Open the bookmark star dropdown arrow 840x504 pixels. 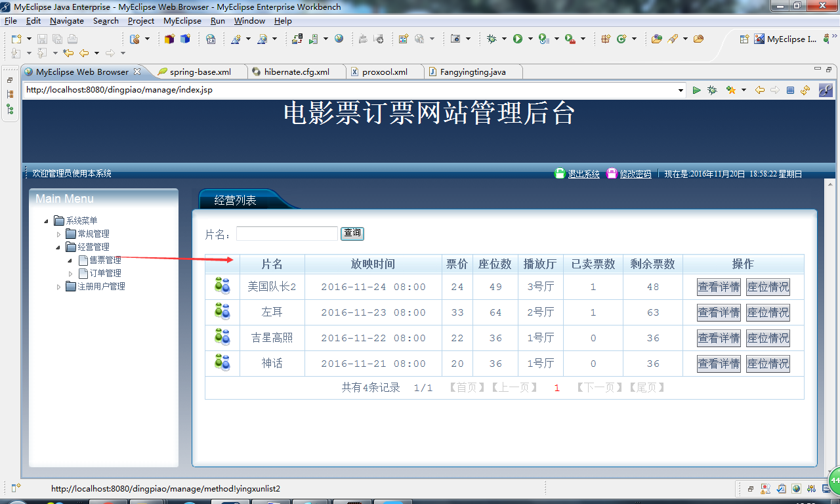(x=744, y=91)
